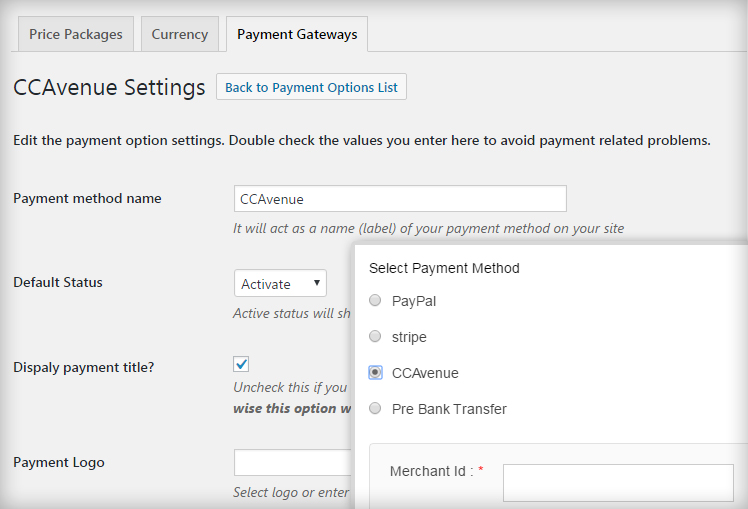748x509 pixels.
Task: Click the Select Payment Method heading text
Action: tap(444, 268)
